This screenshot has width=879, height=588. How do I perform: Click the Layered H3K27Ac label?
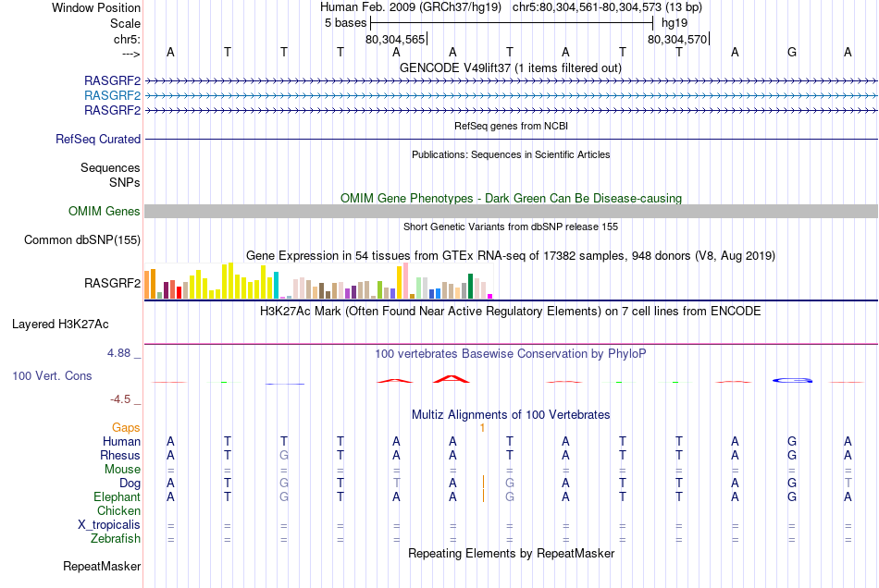point(60,325)
